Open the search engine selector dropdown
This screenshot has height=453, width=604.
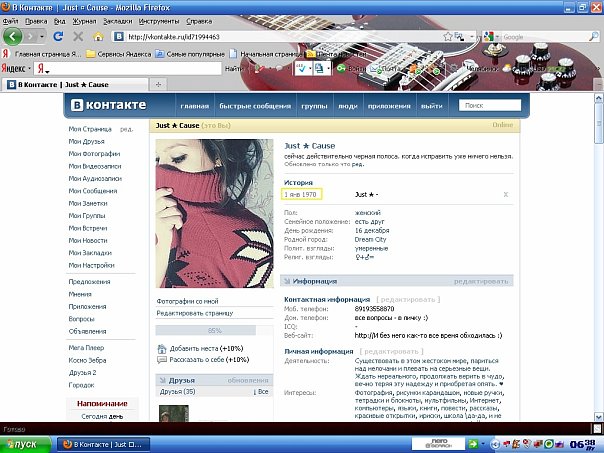[x=497, y=37]
